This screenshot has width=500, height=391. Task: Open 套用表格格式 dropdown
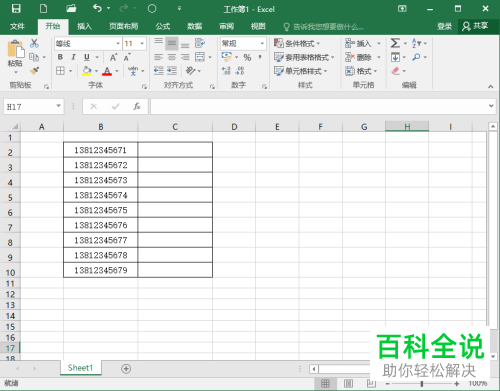pos(304,57)
